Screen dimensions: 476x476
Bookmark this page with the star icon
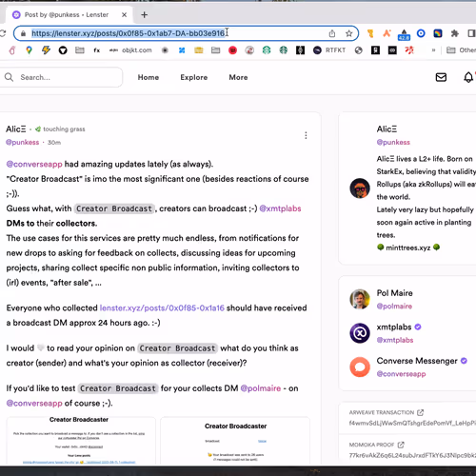pos(349,33)
